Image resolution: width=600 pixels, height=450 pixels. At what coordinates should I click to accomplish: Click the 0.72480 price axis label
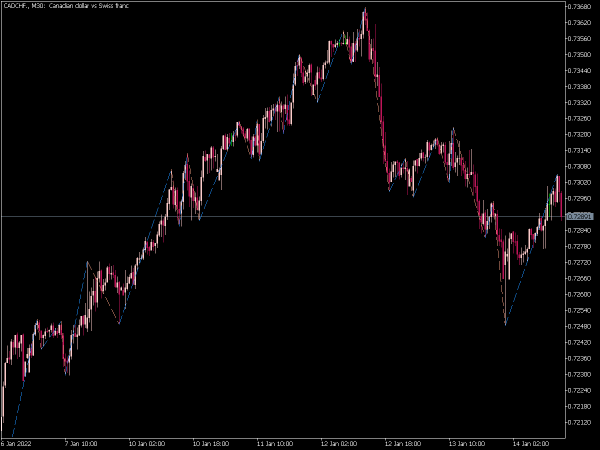point(580,326)
